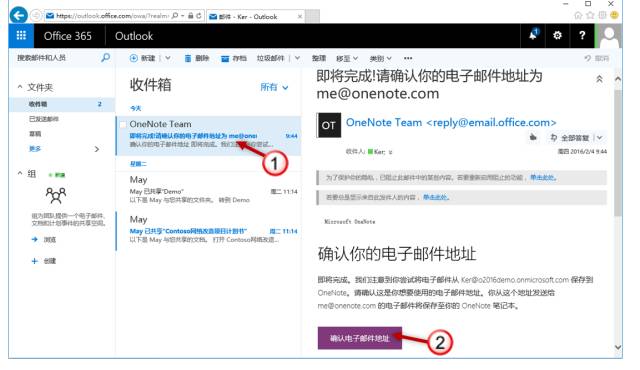Open the three-dots more actions menu
640x370 pixels.
point(408,58)
